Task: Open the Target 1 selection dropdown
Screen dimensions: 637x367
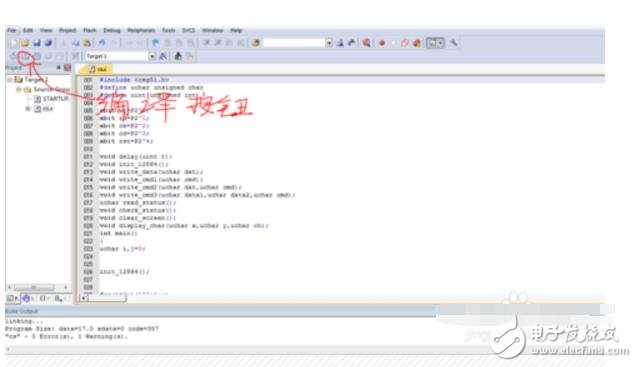Action: (152, 56)
